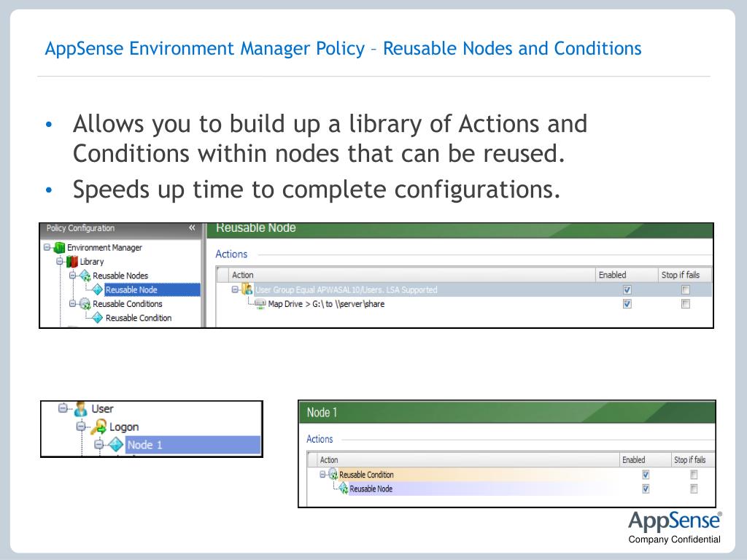This screenshot has width=747, height=560.
Task: Toggle Stop if fails for Reusable Condition row
Action: 694,475
